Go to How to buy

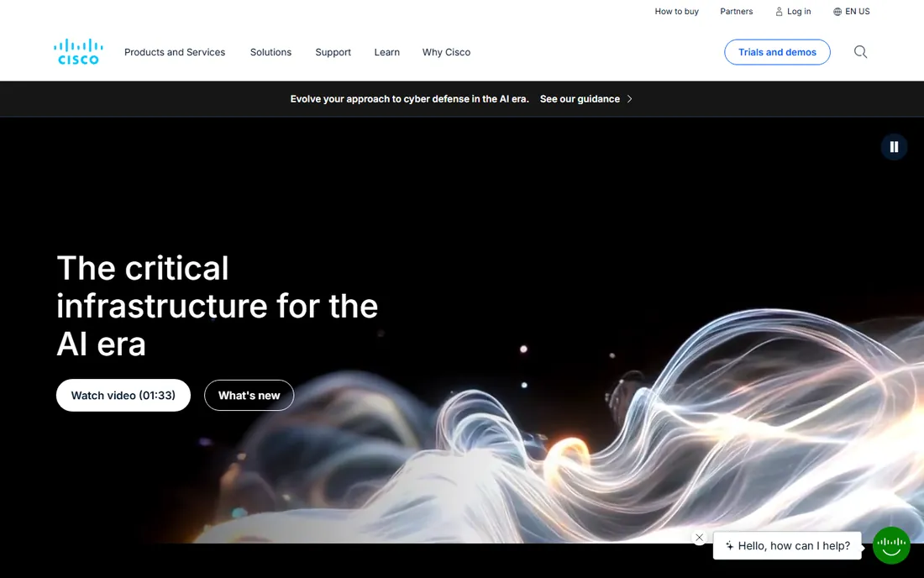point(676,11)
